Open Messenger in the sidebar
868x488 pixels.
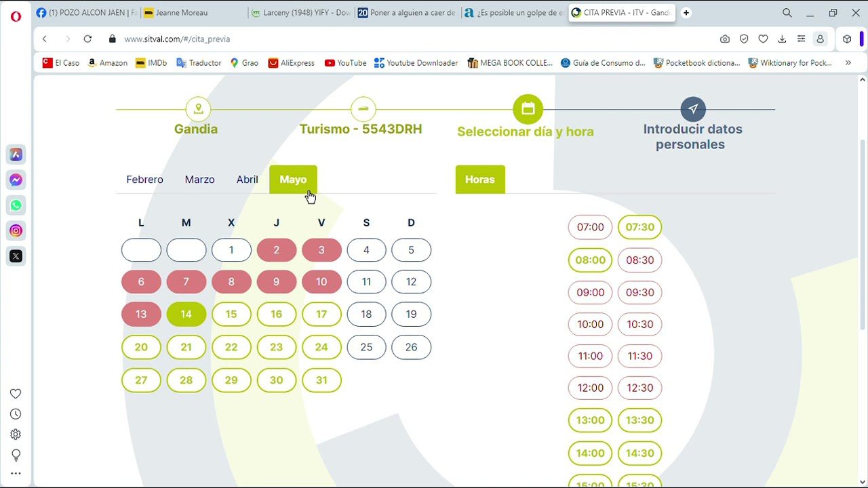click(x=16, y=180)
